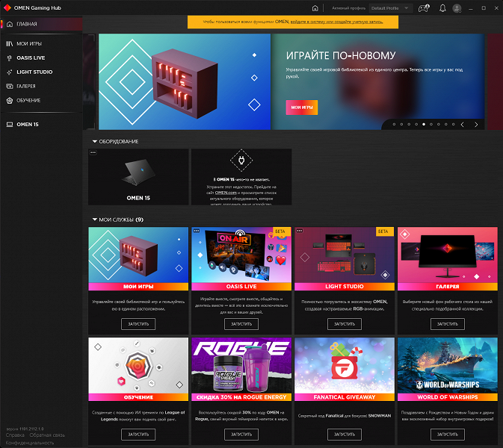Click the LIGHT STUDIO service card image
Image resolution: width=503 pixels, height=448 pixels.
(345, 256)
